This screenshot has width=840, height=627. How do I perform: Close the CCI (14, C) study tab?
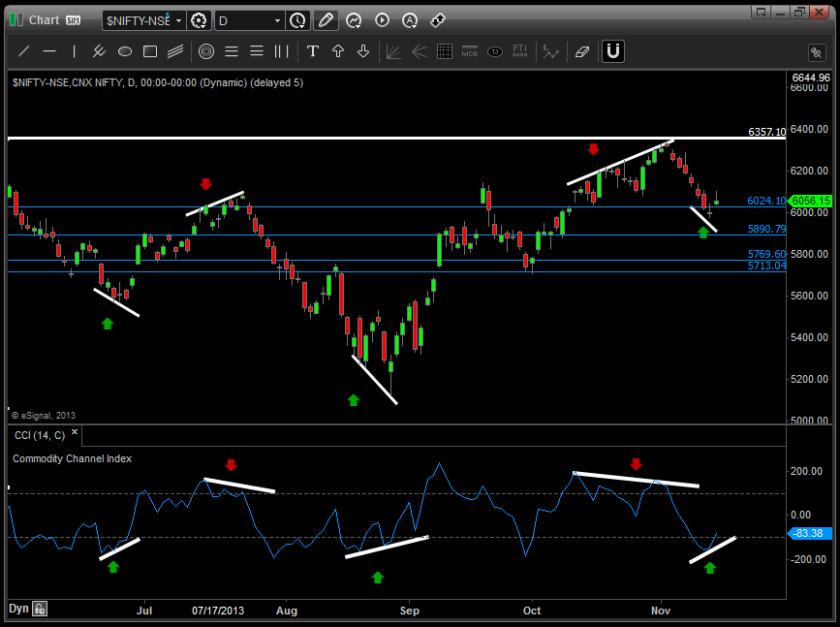click(74, 436)
